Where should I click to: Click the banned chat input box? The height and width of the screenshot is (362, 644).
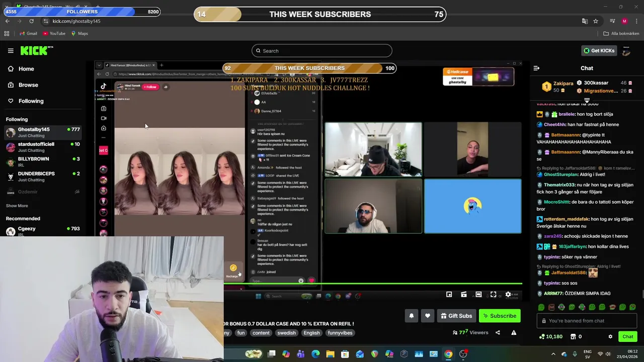pos(586,321)
